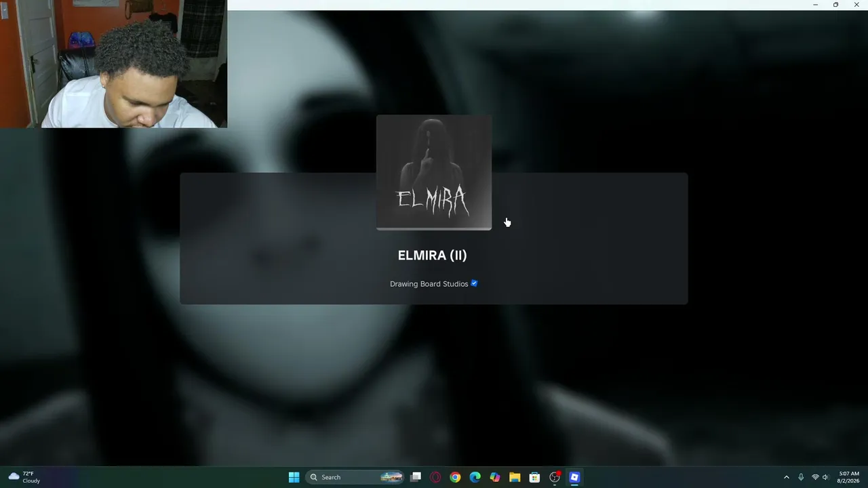Image resolution: width=868 pixels, height=488 pixels.
Task: Open the Windows Start menu
Action: coord(294,477)
